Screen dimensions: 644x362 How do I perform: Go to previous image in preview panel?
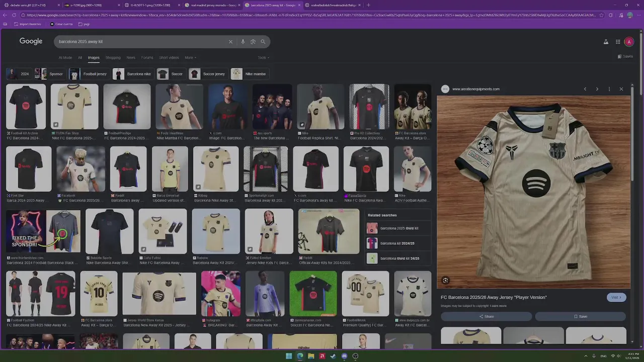(x=585, y=89)
